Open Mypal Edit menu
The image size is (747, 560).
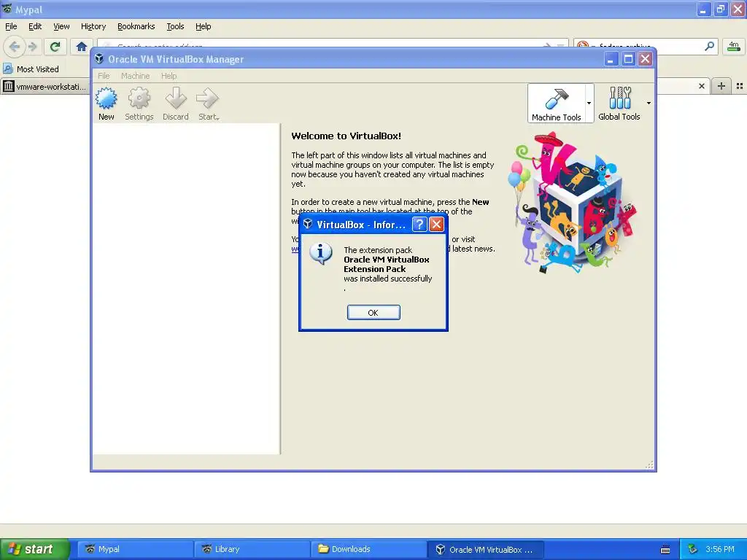click(x=35, y=26)
